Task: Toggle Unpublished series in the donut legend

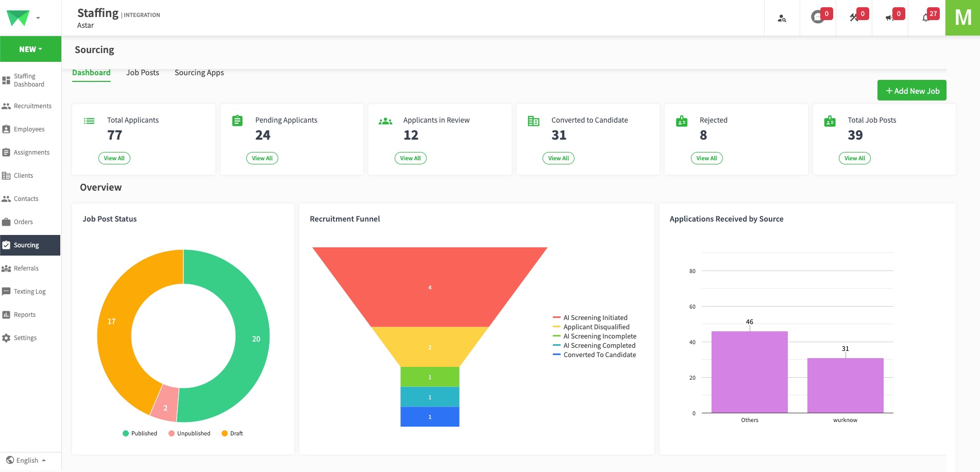Action: click(189, 433)
